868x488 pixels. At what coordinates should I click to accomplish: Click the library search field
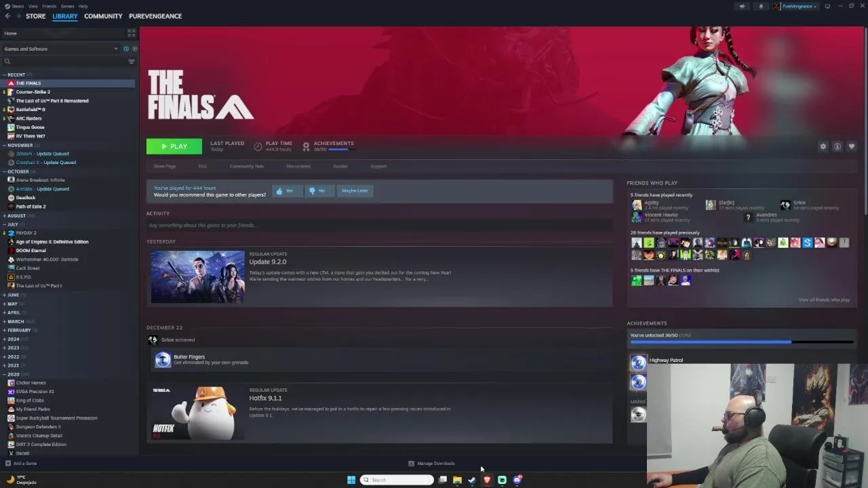click(x=63, y=62)
